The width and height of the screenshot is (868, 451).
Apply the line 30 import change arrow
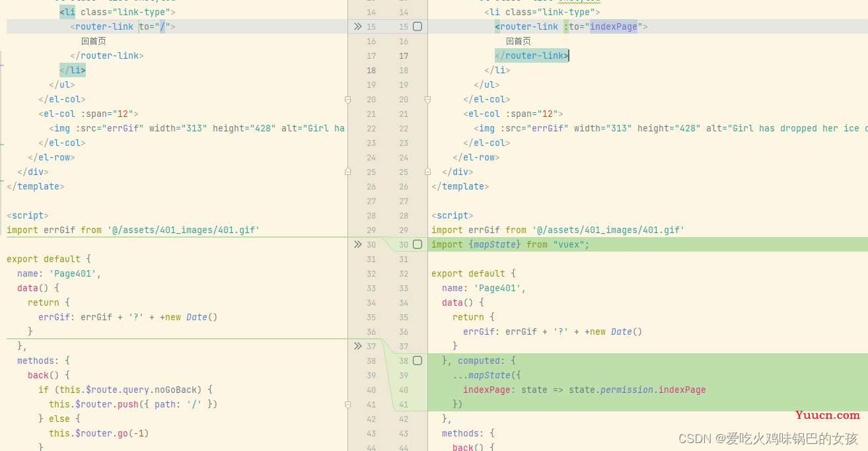click(x=357, y=244)
